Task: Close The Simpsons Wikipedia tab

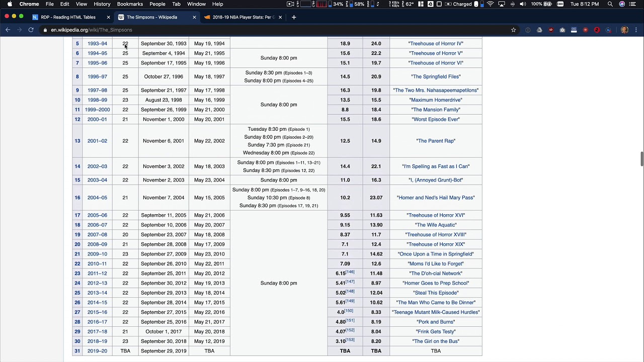Action: click(x=194, y=17)
